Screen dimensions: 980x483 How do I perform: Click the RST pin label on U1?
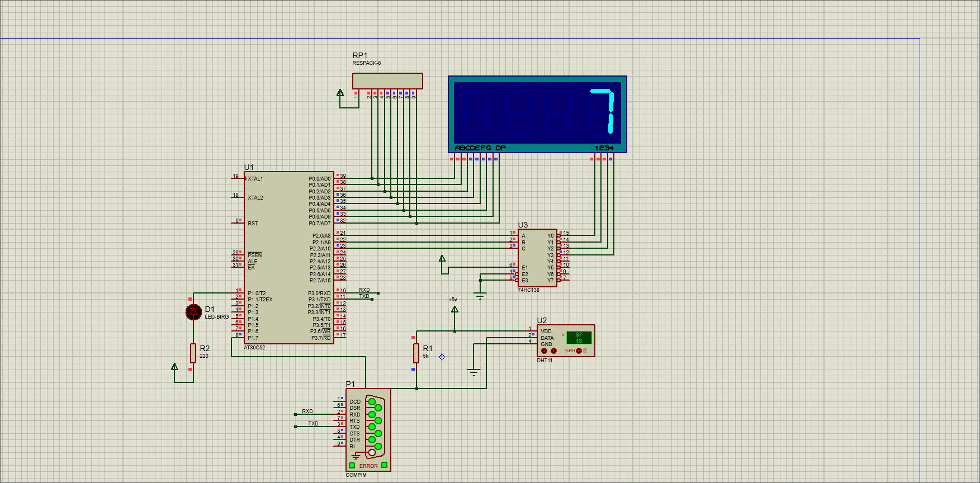coord(253,224)
